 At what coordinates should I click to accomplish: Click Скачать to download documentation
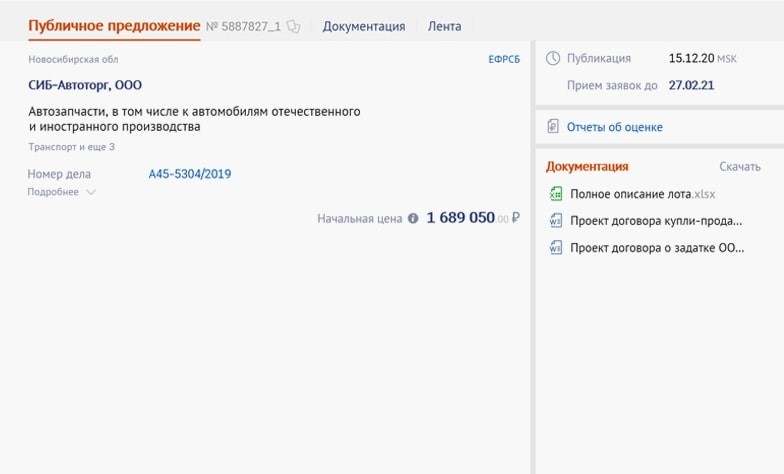point(740,166)
